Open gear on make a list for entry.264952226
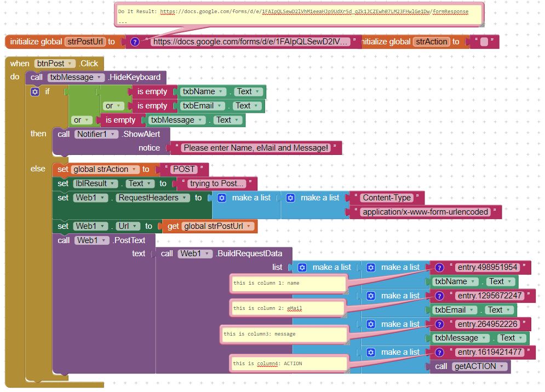Screen dimensions: 545x392 click(371, 324)
